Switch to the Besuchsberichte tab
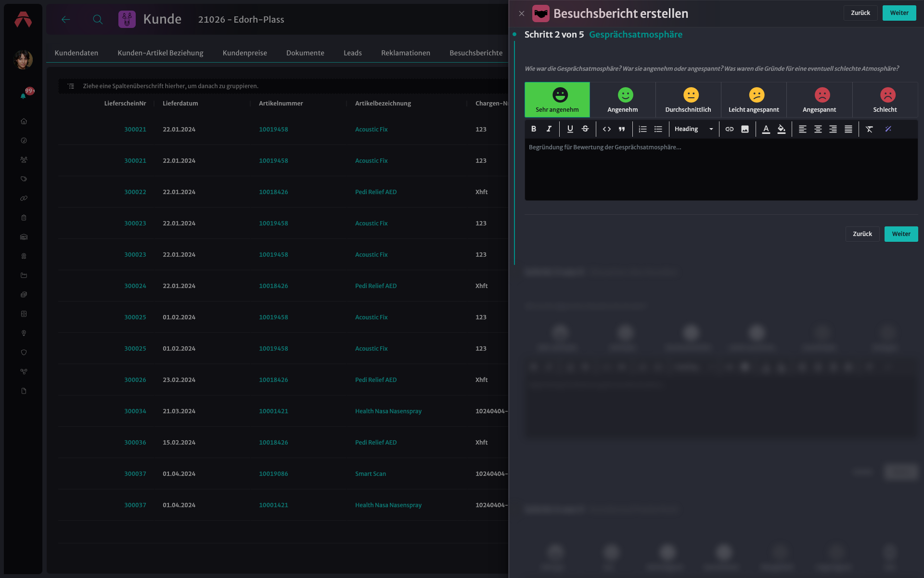The width and height of the screenshot is (924, 578). click(x=476, y=53)
